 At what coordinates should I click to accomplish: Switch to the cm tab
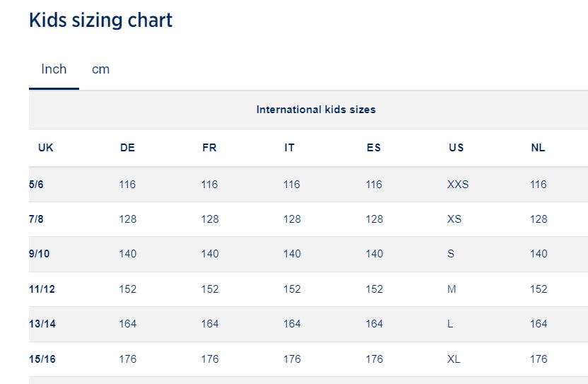click(x=100, y=69)
